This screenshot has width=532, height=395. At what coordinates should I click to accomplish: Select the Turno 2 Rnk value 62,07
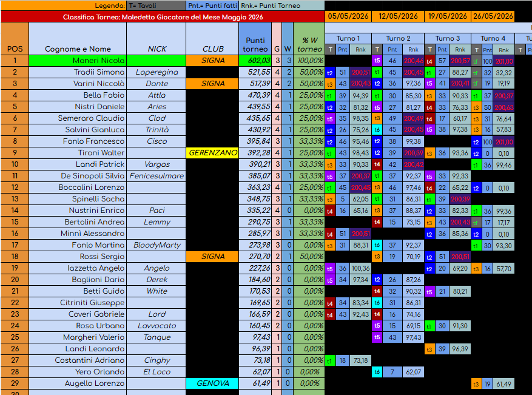(413, 373)
